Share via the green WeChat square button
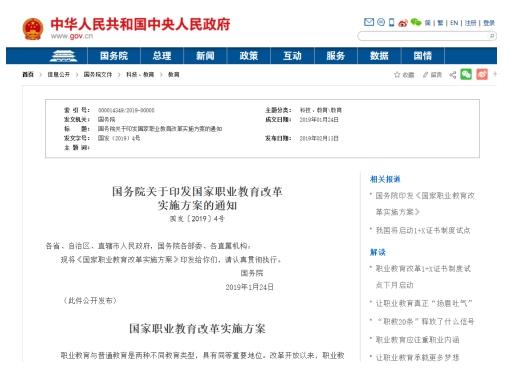 (x=466, y=74)
